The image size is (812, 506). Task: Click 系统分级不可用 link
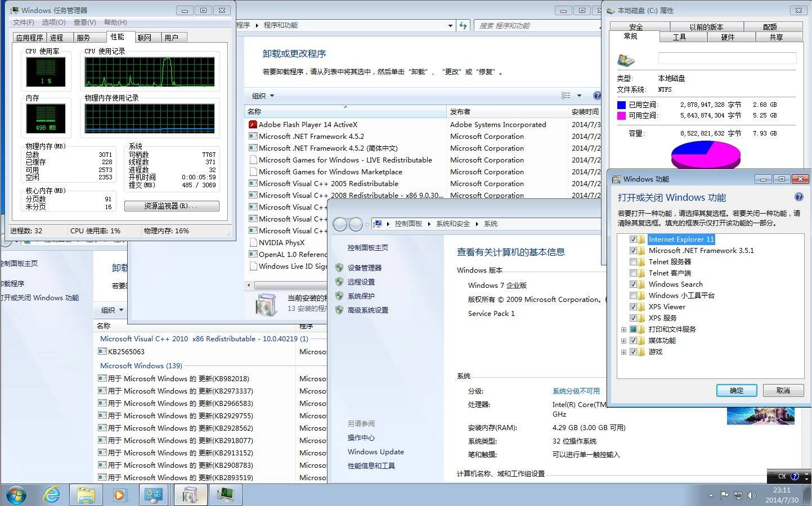point(576,391)
